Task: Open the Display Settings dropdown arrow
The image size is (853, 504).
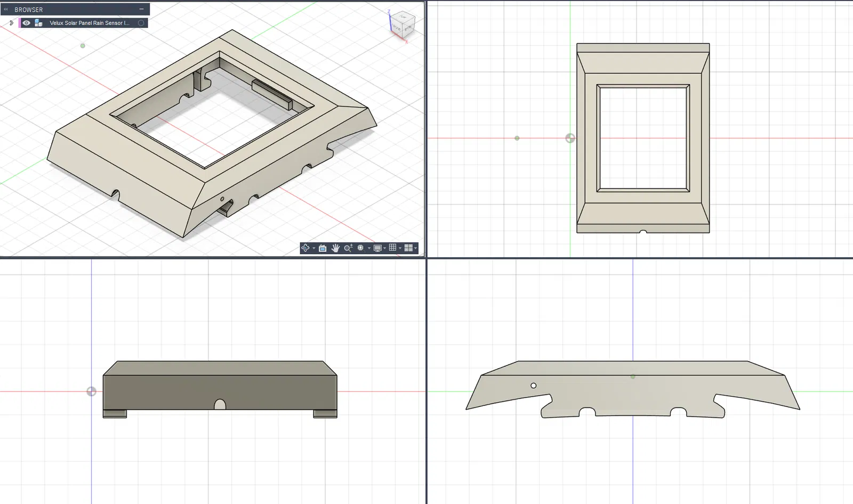Action: click(384, 248)
